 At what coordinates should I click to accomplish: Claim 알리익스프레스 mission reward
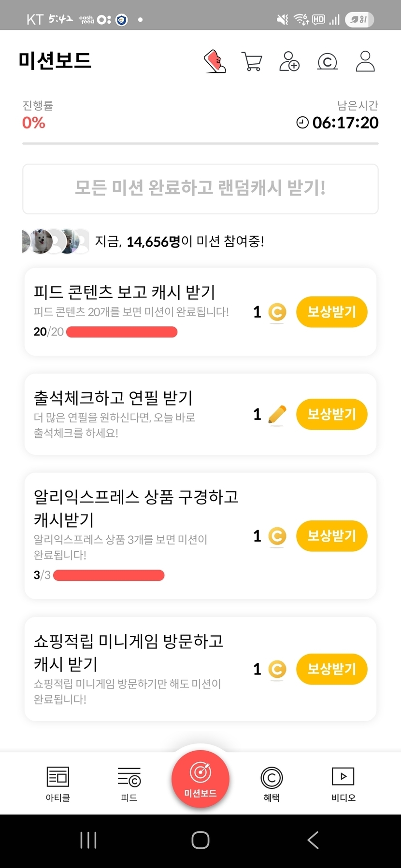pos(331,536)
